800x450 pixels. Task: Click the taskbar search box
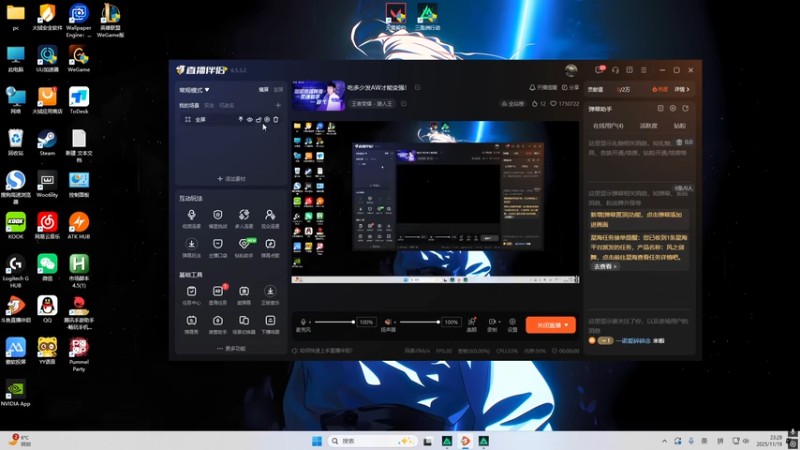click(x=373, y=441)
